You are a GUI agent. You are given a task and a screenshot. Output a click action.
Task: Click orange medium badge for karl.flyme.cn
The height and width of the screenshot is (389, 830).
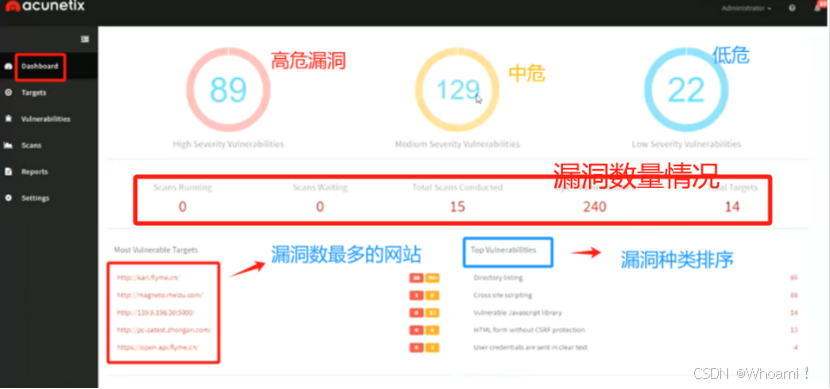point(432,278)
